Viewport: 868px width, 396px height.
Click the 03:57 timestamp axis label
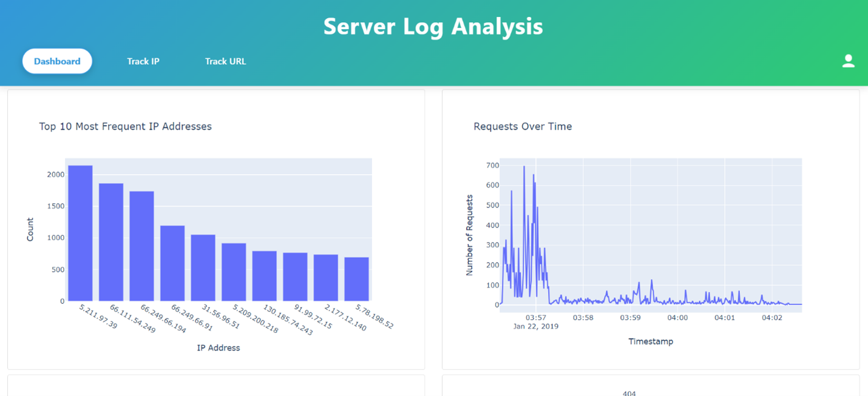click(536, 317)
